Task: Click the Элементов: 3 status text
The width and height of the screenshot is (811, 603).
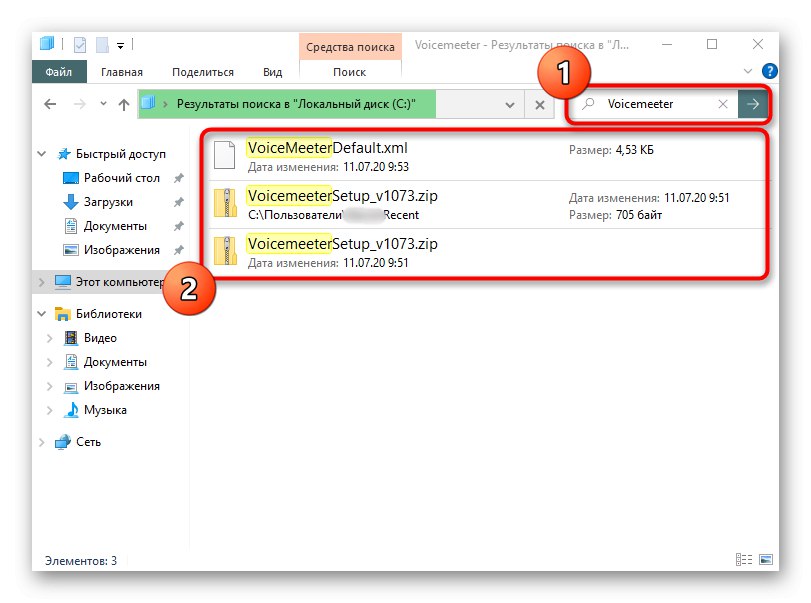Action: (81, 561)
